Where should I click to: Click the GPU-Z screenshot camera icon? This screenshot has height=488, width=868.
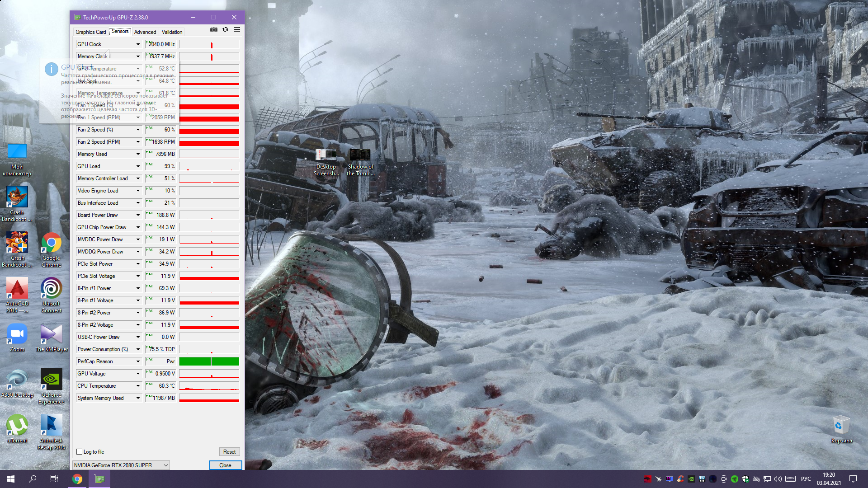tap(214, 30)
